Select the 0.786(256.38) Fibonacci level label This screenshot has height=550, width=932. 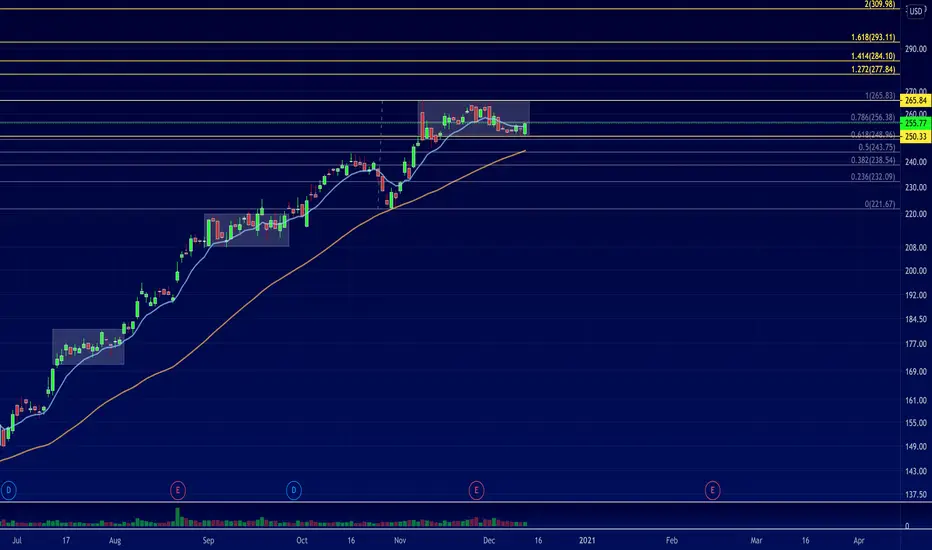[873, 118]
